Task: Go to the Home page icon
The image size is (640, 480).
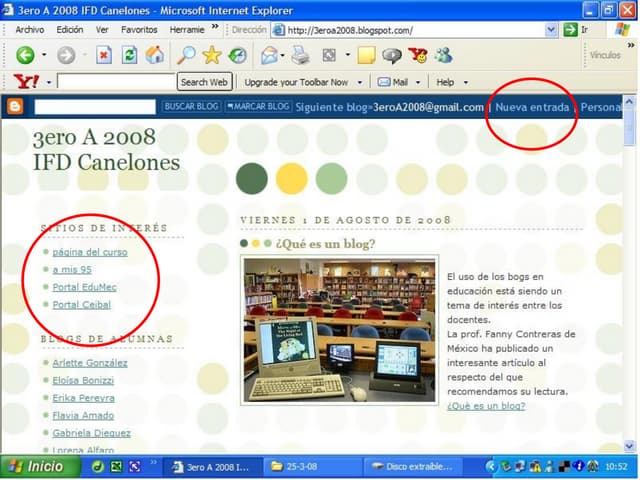Action: pyautogui.click(x=155, y=56)
